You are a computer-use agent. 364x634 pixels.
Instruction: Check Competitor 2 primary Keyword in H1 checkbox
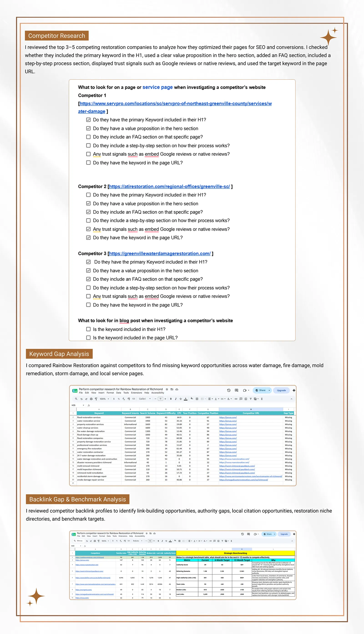pos(88,195)
